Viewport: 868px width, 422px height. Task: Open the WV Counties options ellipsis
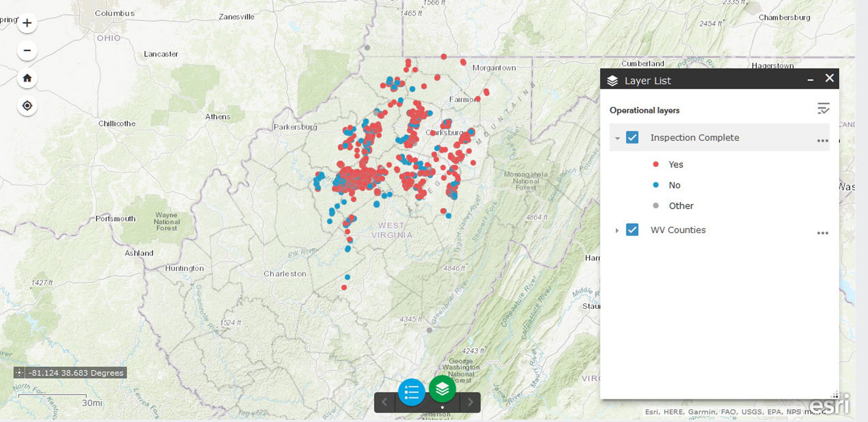(x=822, y=233)
